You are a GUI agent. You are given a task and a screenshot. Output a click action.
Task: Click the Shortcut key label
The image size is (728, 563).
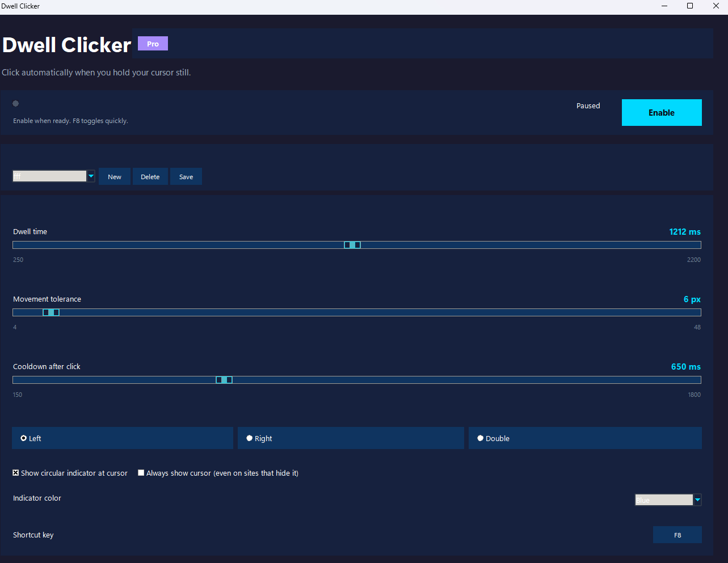33,535
